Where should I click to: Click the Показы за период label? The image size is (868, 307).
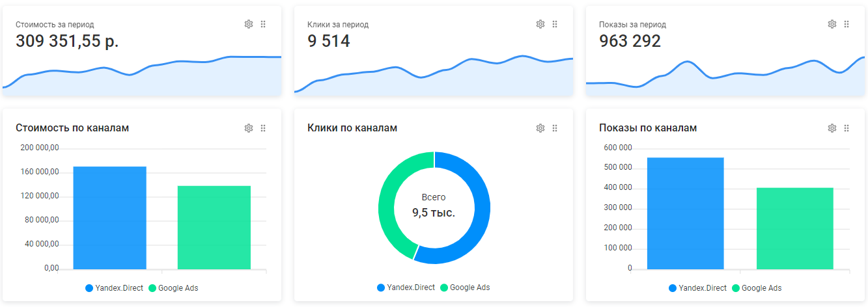coord(632,25)
